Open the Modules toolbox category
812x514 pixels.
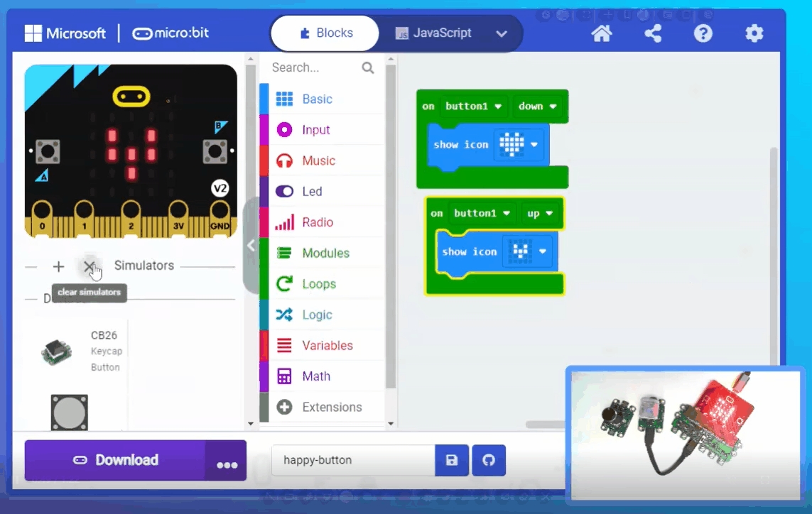coord(325,253)
